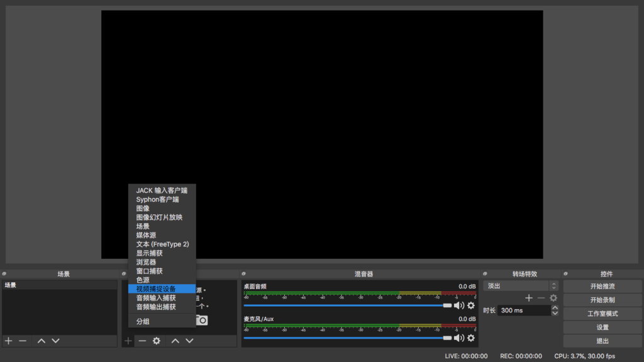Open 桌面音频 advanced settings gear in mixer
The image size is (644, 362).
[x=470, y=305]
